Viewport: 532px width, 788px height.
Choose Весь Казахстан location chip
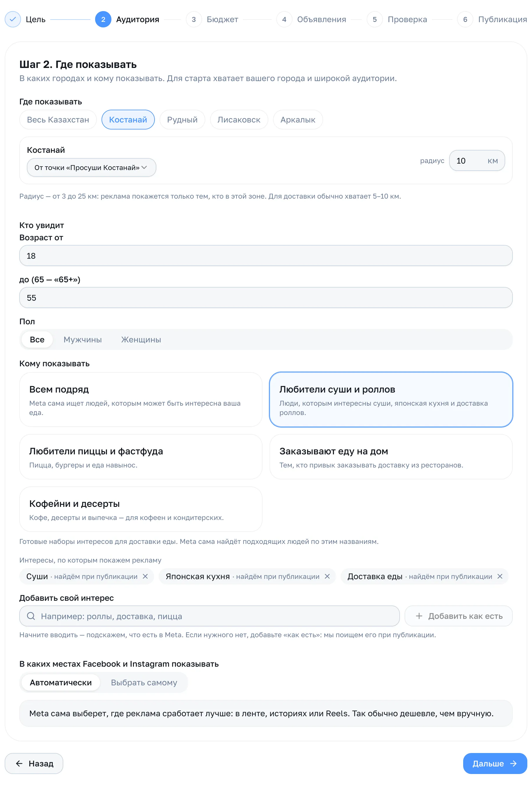point(58,120)
